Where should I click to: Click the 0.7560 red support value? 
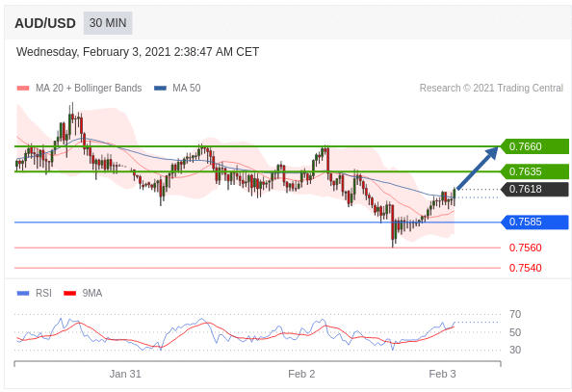pyautogui.click(x=526, y=248)
